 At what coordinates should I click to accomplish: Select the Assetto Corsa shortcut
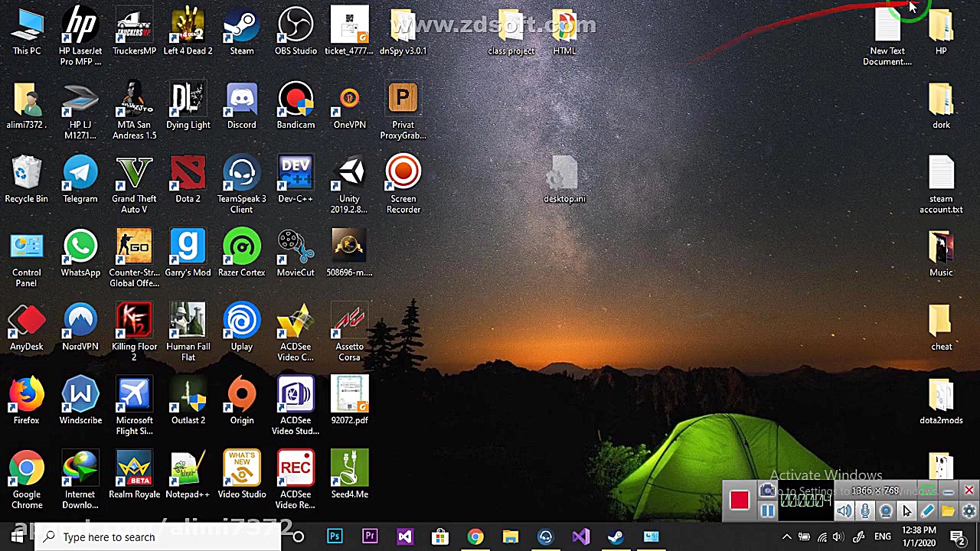click(349, 333)
